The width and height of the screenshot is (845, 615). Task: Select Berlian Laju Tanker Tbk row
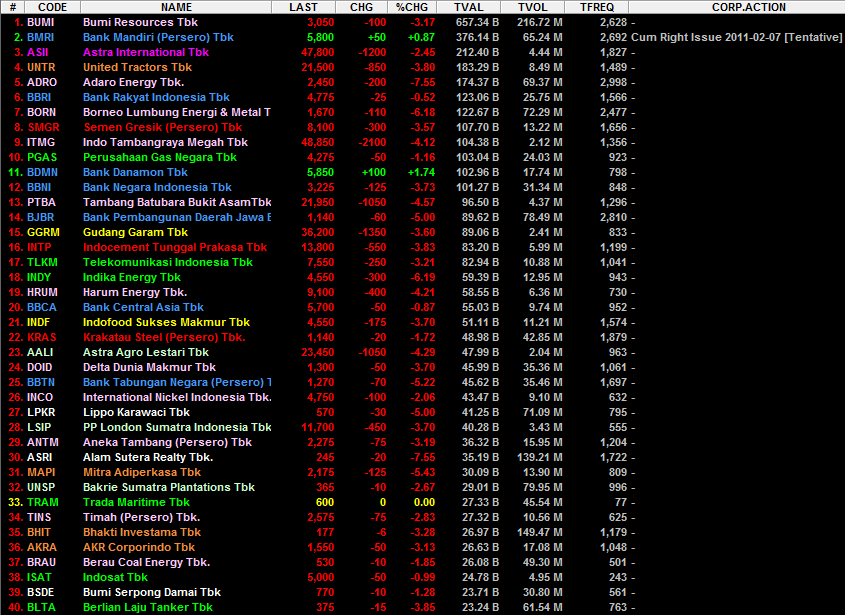[147, 607]
